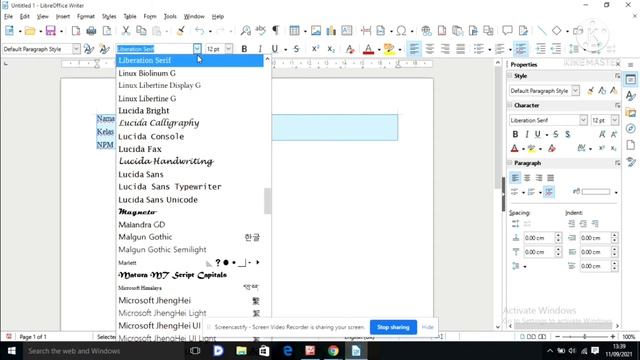Choose Lucida Calligraphy font from list
Screen dimensions: 640x360
coord(190,123)
